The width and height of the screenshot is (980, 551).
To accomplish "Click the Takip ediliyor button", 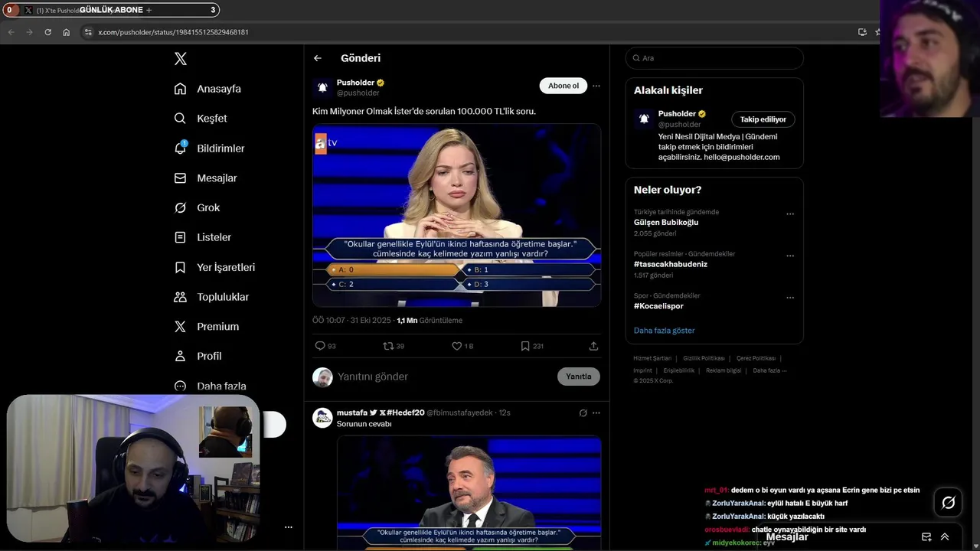I will 763,119.
